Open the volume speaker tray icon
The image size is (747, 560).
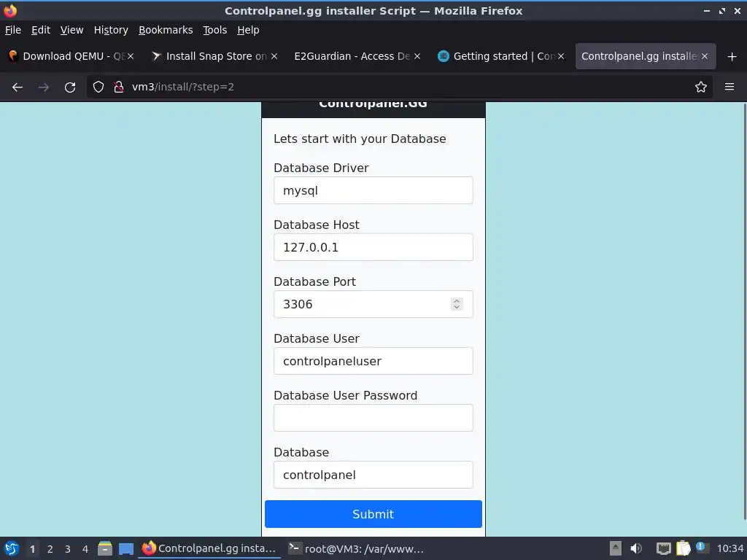pyautogui.click(x=636, y=548)
